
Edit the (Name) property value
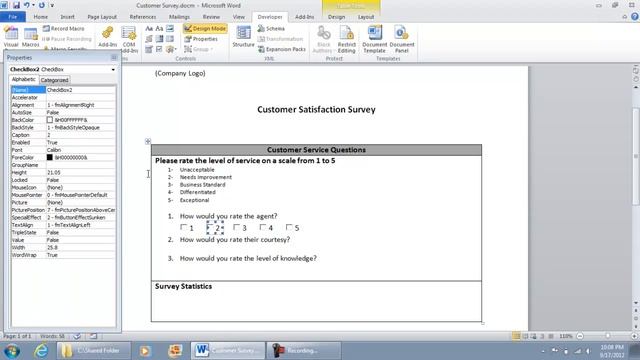pyautogui.click(x=80, y=90)
